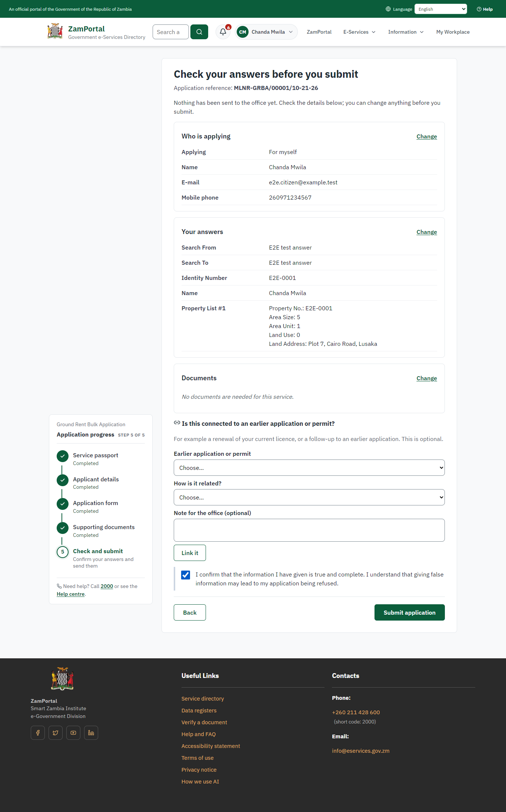Go to ZamPortal nav item
Screen dimensions: 506x812
(x=319, y=32)
